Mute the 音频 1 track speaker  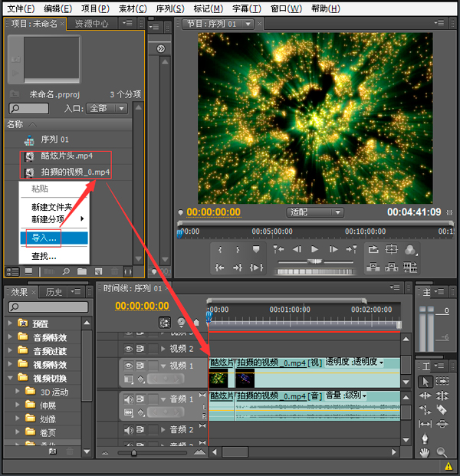[129, 399]
